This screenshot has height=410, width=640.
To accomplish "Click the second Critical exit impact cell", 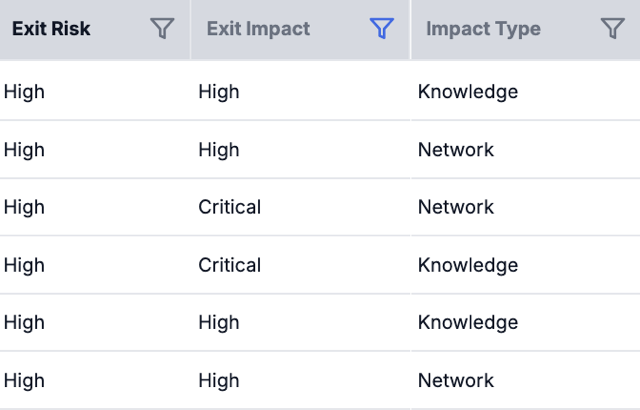I will pos(230,265).
